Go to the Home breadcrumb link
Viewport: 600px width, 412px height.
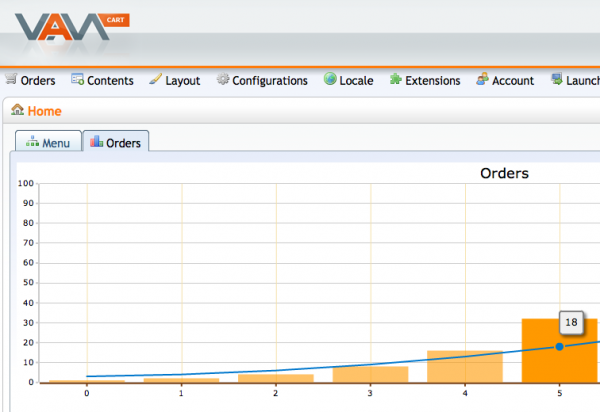44,111
